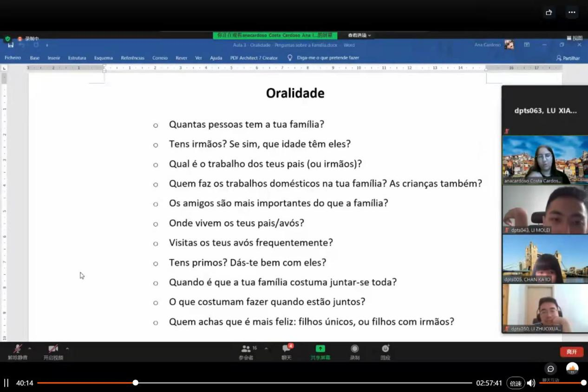The height and width of the screenshot is (392, 588).
Task: Click the playback speed button
Action: click(516, 383)
